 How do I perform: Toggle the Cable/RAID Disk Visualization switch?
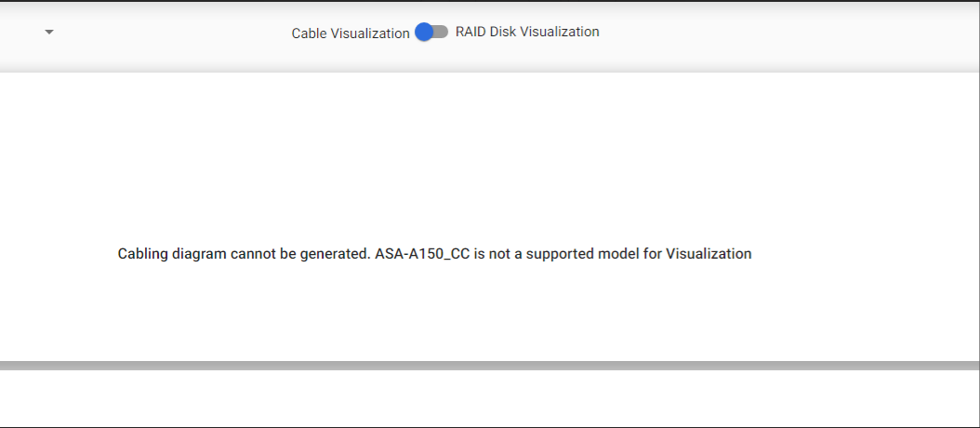pos(431,32)
